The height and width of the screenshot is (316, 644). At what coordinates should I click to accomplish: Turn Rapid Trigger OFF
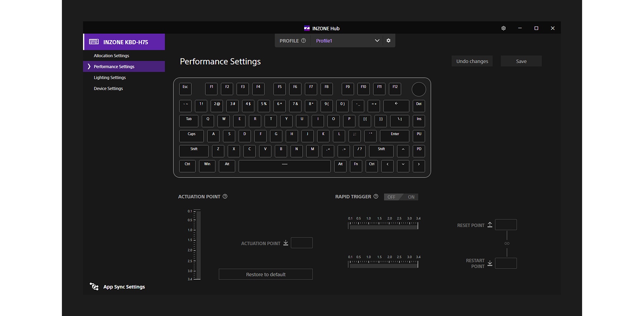click(x=392, y=197)
